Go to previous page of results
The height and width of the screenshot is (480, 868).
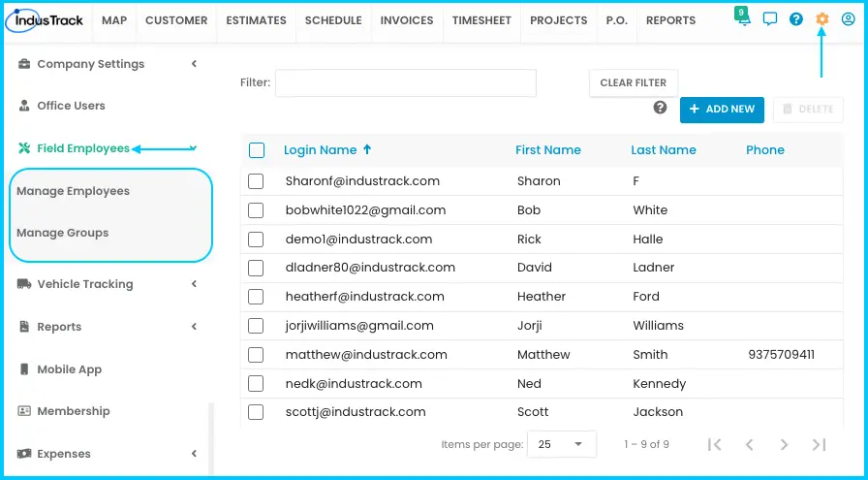[750, 444]
